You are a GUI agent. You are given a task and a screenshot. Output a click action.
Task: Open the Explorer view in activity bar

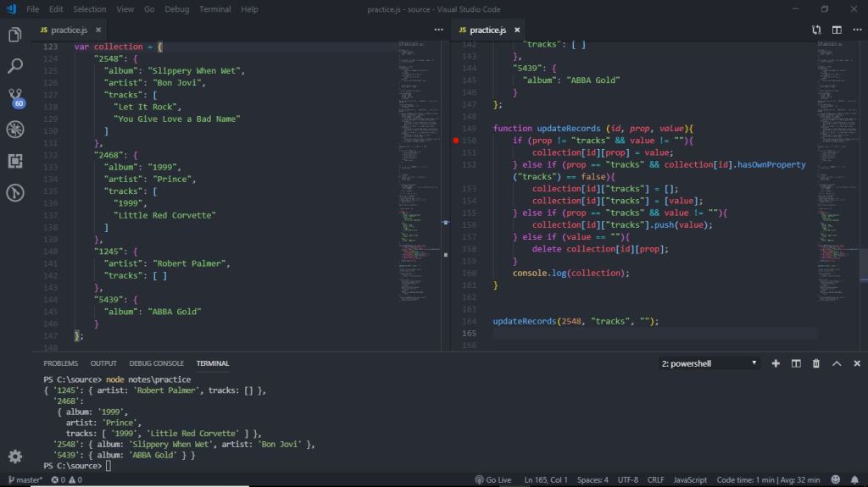(14, 35)
